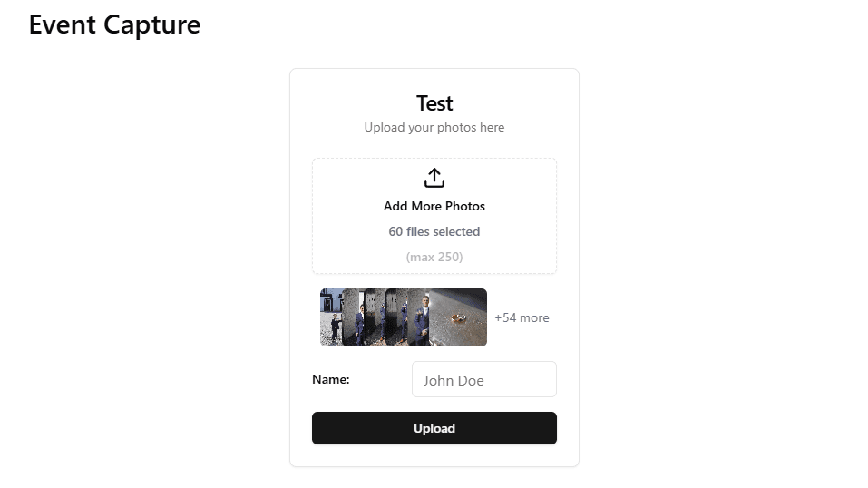Click the Name: field label
This screenshot has width=868, height=488.
click(331, 379)
